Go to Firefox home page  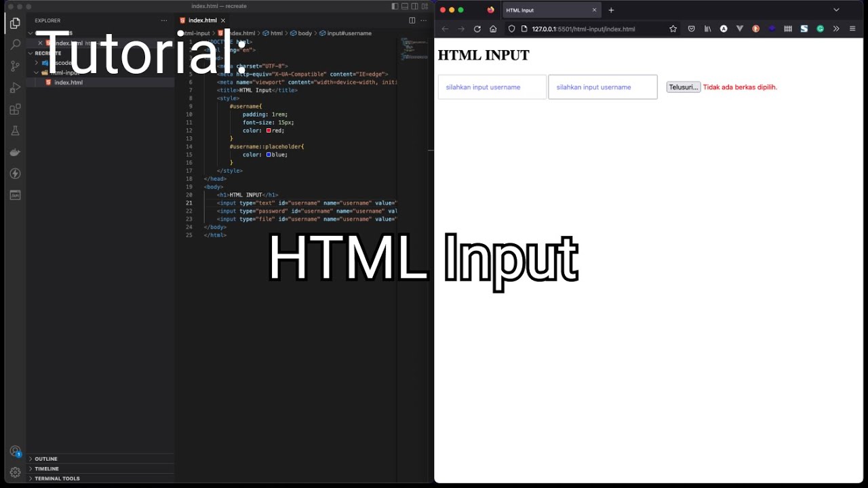tap(493, 29)
